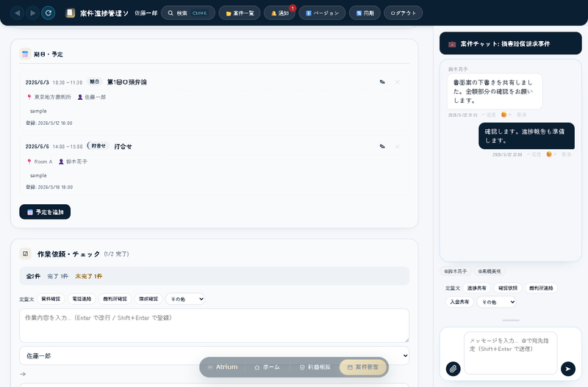
Task: Click the reload icon in header
Action: [x=49, y=13]
